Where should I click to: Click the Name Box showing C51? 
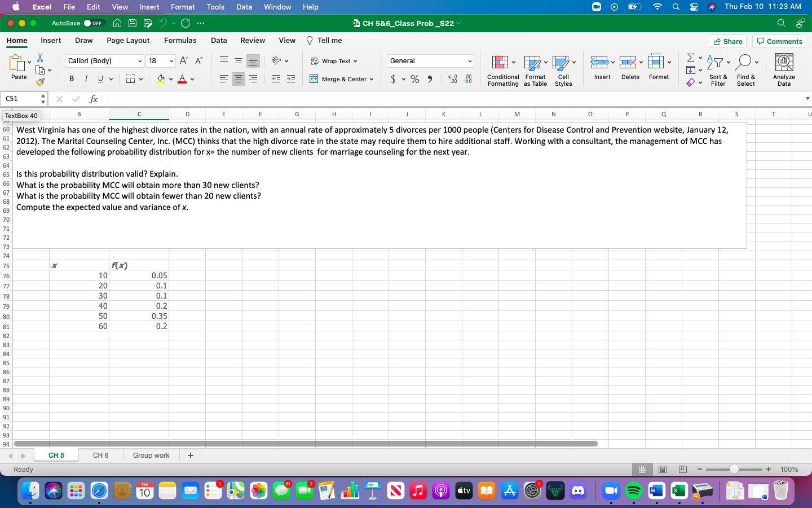coord(21,99)
